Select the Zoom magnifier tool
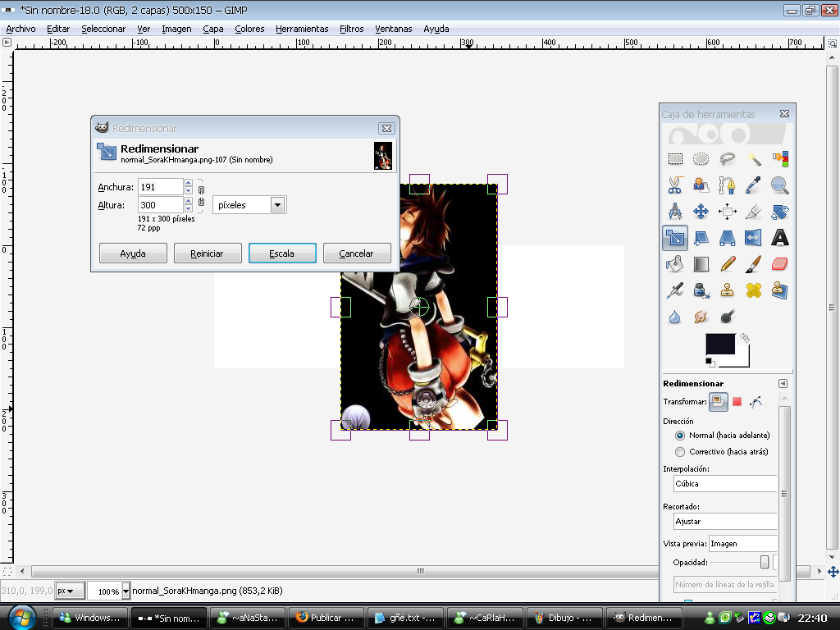Screen dimensions: 840x630 (780, 185)
